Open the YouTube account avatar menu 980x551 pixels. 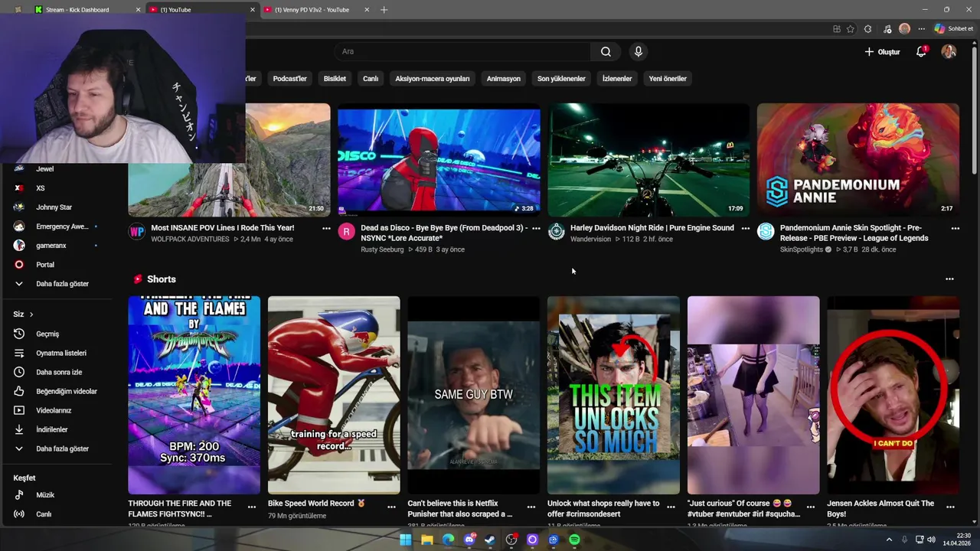coord(949,51)
